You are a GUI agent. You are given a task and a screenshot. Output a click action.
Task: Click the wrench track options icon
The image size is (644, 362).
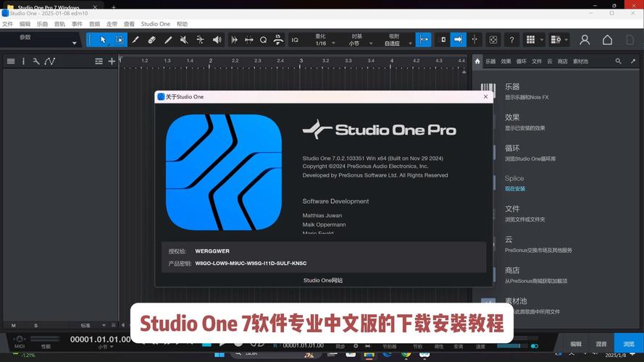click(36, 61)
